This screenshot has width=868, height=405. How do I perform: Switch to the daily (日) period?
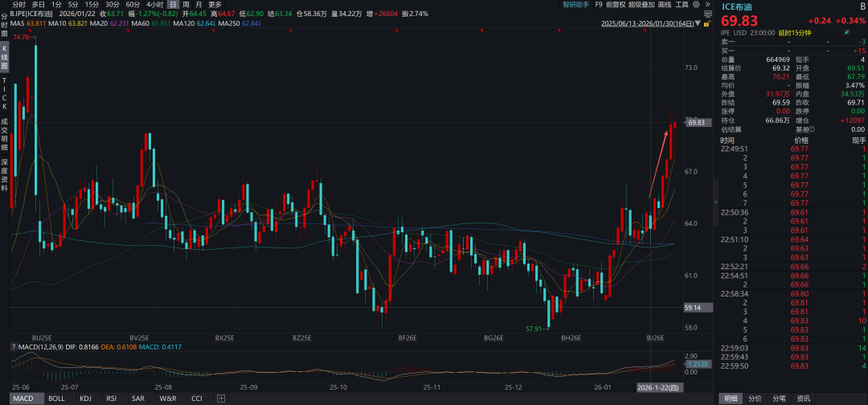click(x=173, y=4)
